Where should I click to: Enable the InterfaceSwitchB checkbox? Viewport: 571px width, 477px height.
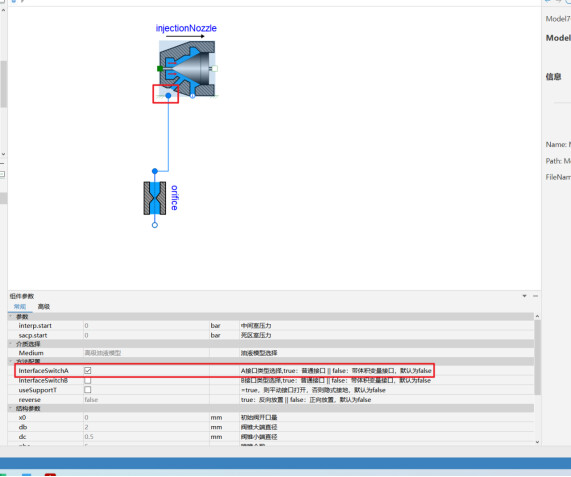[x=88, y=380]
